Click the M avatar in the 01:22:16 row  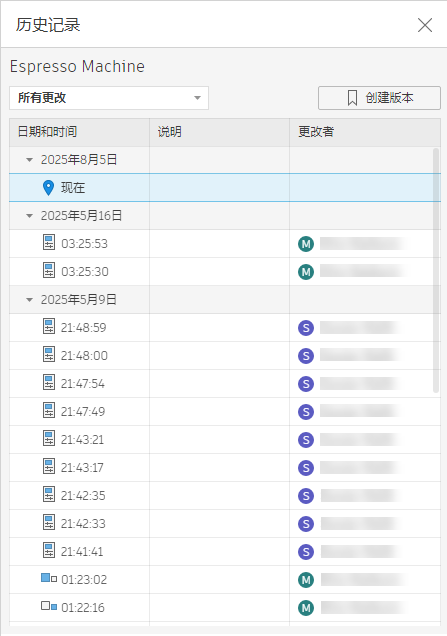pyautogui.click(x=306, y=608)
